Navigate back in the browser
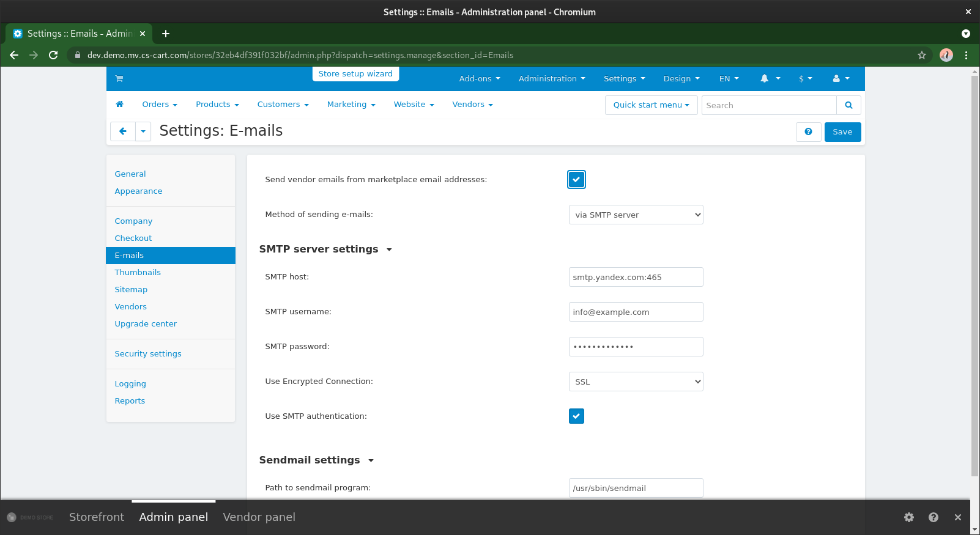The width and height of the screenshot is (980, 535). 14,55
